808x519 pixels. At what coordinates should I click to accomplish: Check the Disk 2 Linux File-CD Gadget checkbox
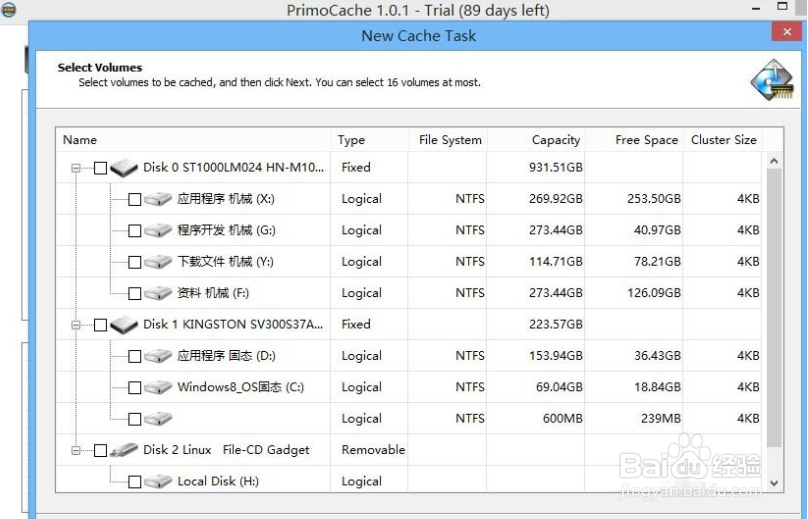click(100, 451)
